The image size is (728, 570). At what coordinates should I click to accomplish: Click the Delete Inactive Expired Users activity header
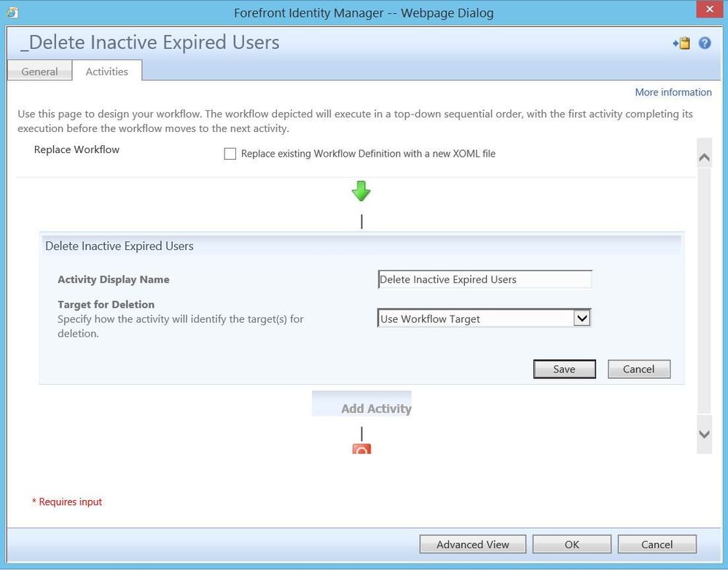[x=361, y=246]
